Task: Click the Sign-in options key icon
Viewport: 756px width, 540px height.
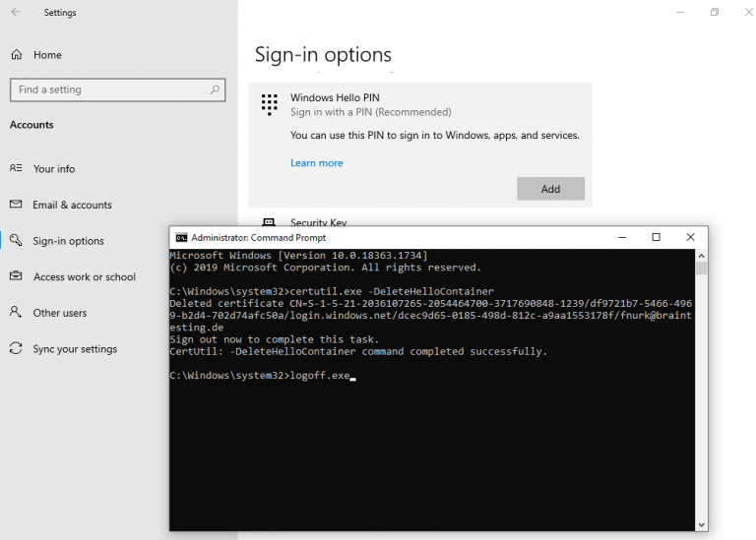Action: 16,240
